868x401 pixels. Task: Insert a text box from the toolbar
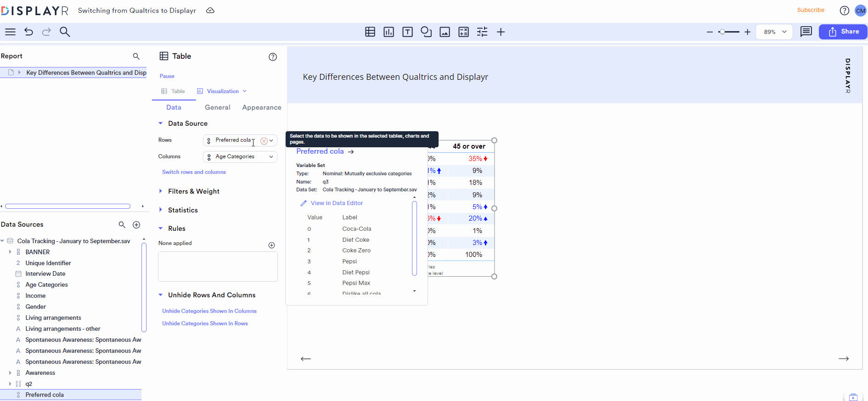click(x=407, y=32)
